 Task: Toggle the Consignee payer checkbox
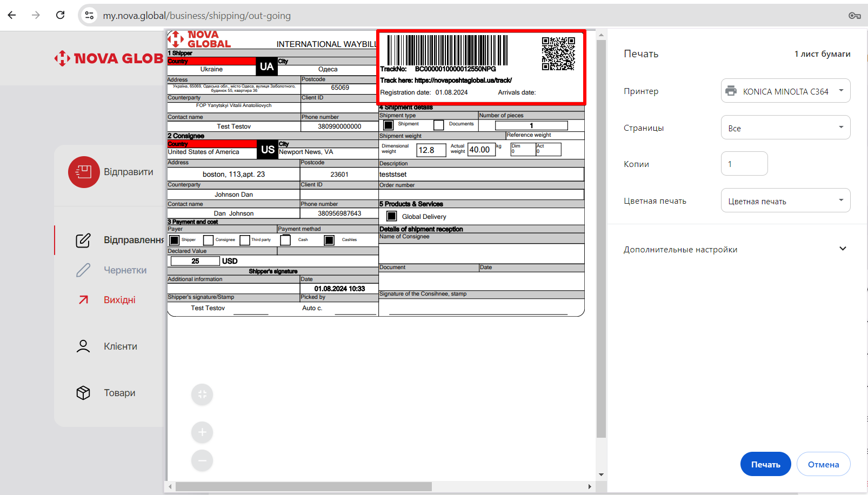pyautogui.click(x=208, y=240)
